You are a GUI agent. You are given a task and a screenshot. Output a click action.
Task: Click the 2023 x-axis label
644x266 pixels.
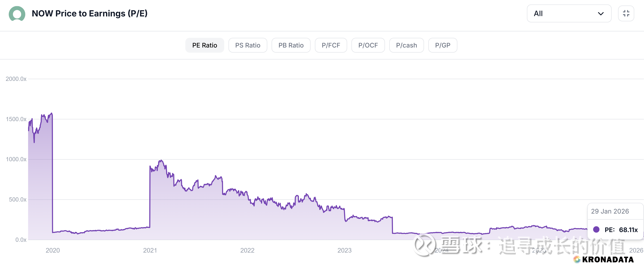click(344, 250)
